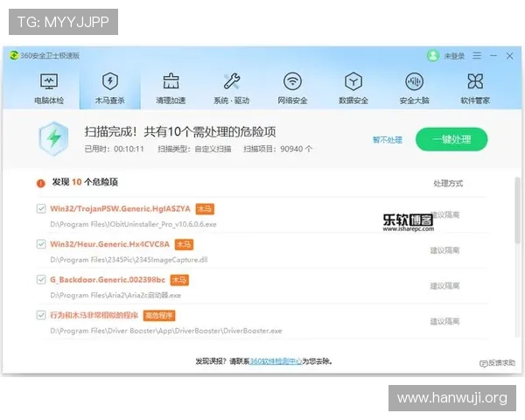Minimize the 360 window
This screenshot has width=525, height=420.
coord(493,56)
